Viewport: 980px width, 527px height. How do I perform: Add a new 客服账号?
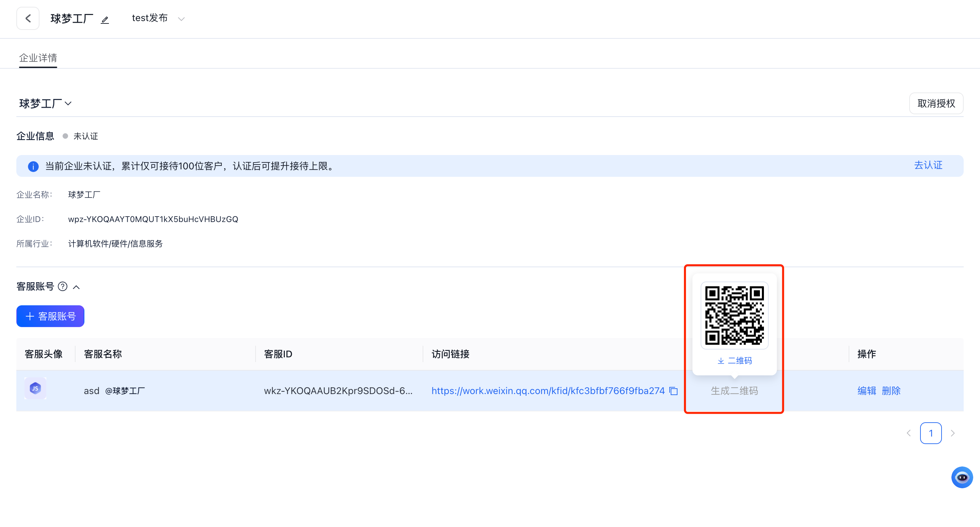click(50, 316)
